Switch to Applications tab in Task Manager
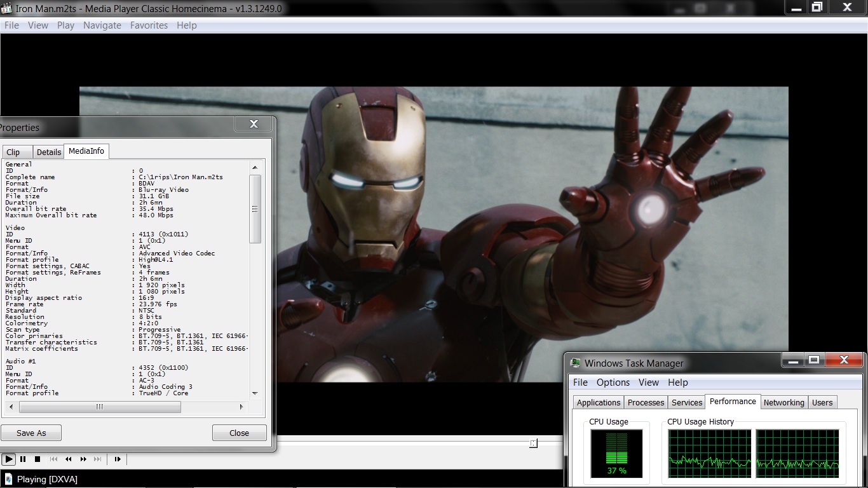Viewport: 868px width, 488px height. [598, 402]
